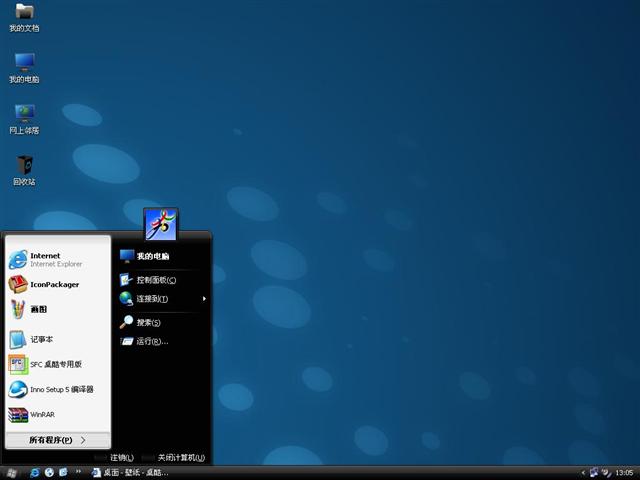640x480 pixels.
Task: Click the 连接到 globe icon
Action: [126, 299]
